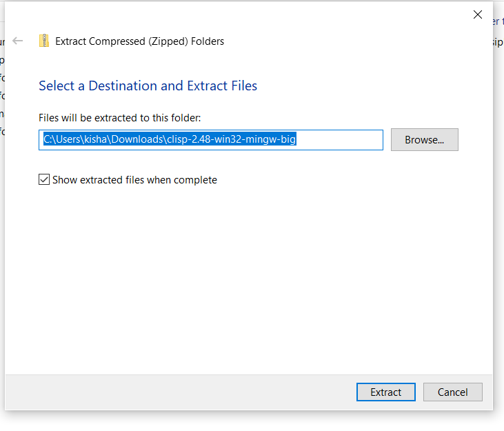This screenshot has height=431, width=504.
Task: Click empty space at end of path field
Action: [341, 140]
